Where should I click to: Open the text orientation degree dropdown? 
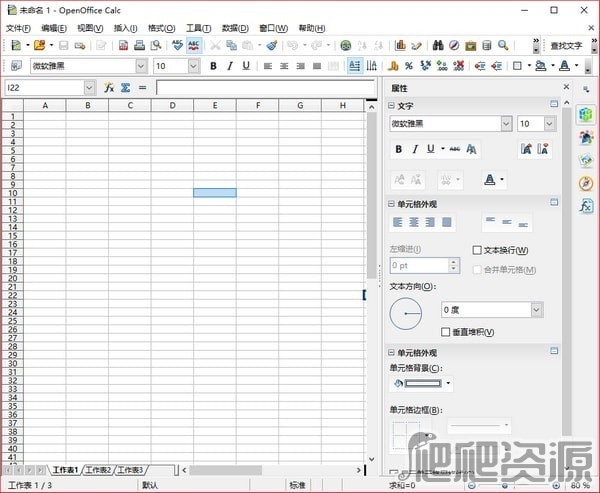[x=536, y=310]
